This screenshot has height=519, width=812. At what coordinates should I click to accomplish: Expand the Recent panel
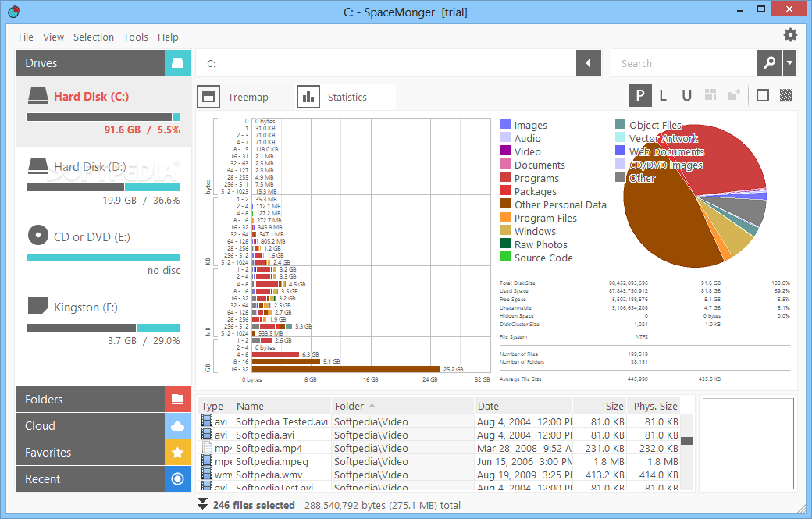90,478
